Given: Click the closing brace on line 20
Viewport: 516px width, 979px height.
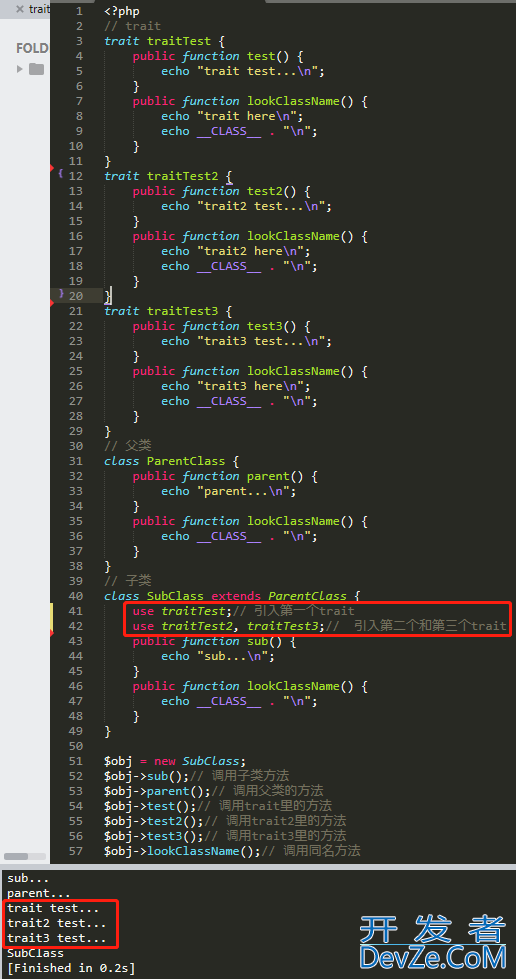Looking at the screenshot, I should click(x=108, y=295).
